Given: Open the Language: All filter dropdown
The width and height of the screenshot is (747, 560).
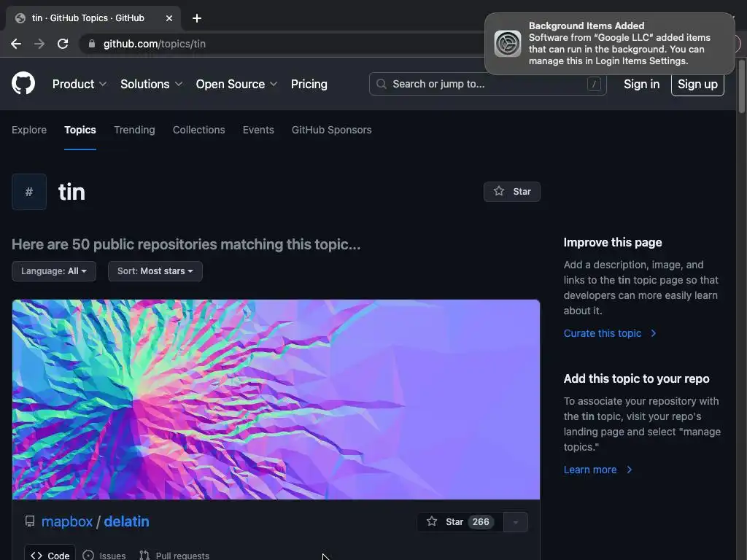Looking at the screenshot, I should [x=54, y=271].
